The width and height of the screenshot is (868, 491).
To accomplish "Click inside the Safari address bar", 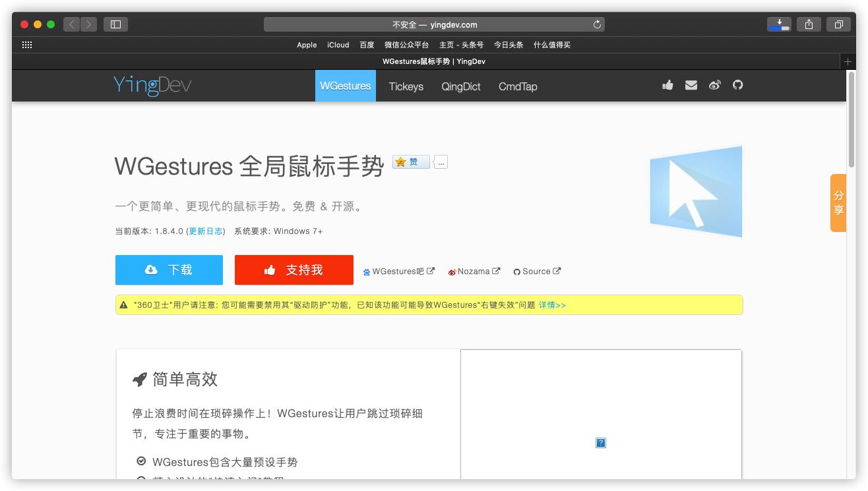I will coord(434,24).
